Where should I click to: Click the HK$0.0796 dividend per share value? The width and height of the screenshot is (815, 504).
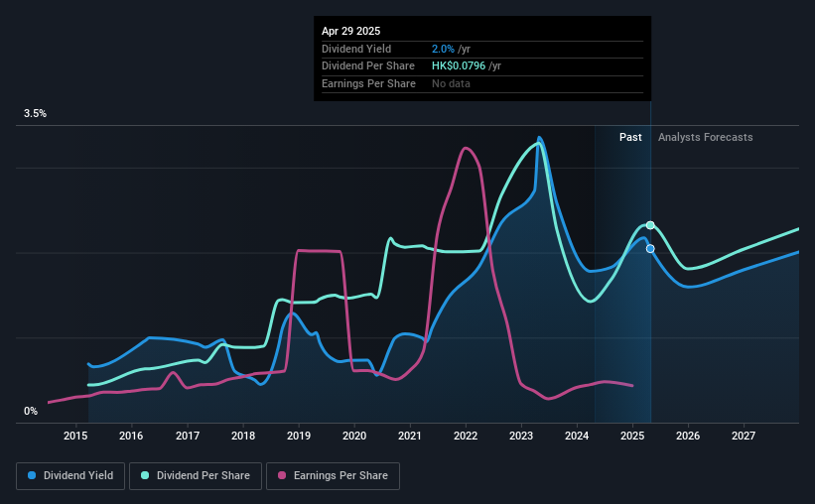point(459,66)
